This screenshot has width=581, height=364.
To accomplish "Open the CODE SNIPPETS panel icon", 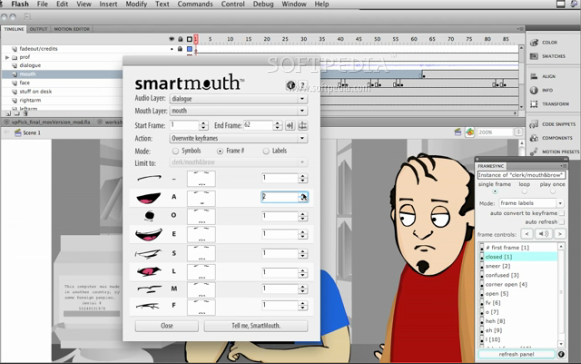I will [534, 124].
